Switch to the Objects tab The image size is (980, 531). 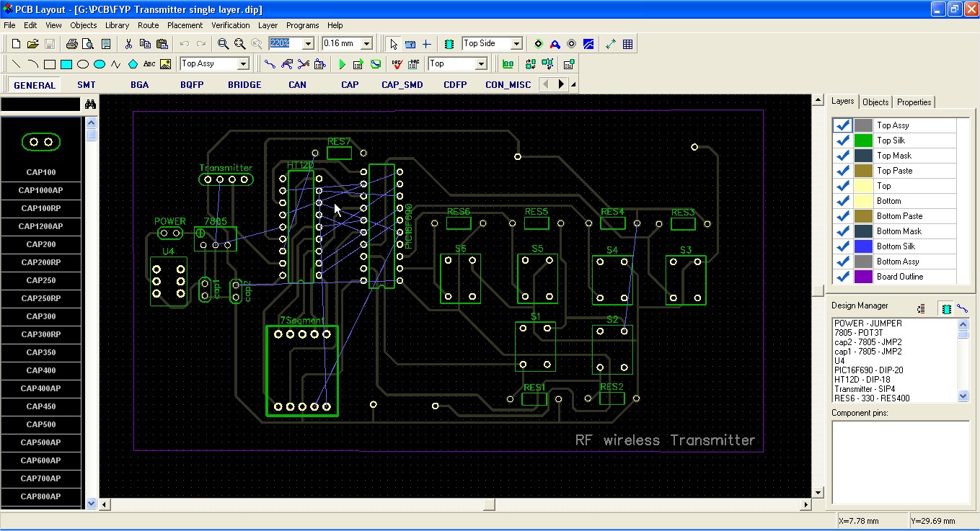click(x=875, y=102)
